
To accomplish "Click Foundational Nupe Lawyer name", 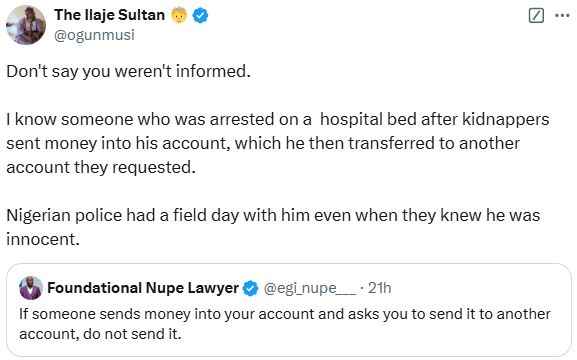I will 143,288.
